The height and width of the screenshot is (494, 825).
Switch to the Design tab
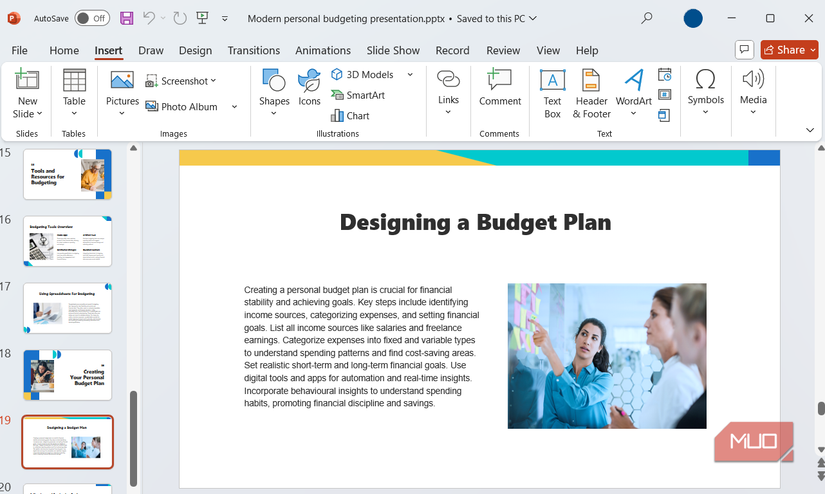195,51
